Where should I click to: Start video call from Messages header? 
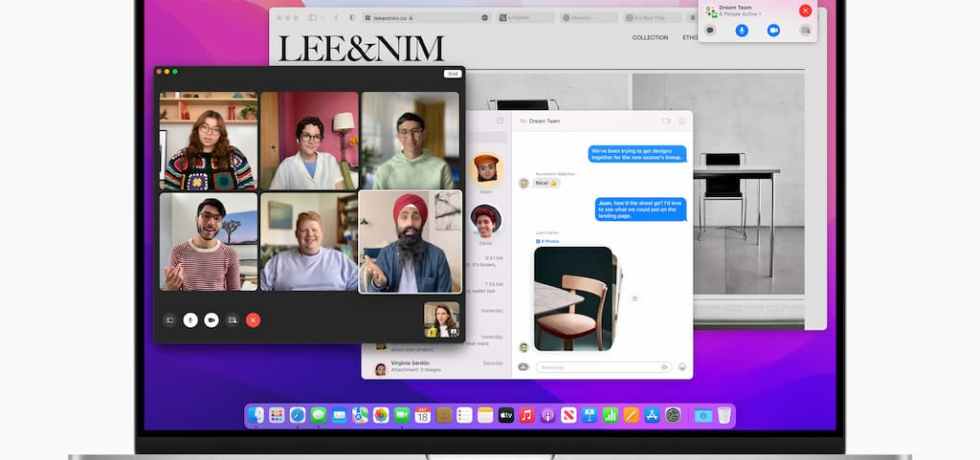666,121
